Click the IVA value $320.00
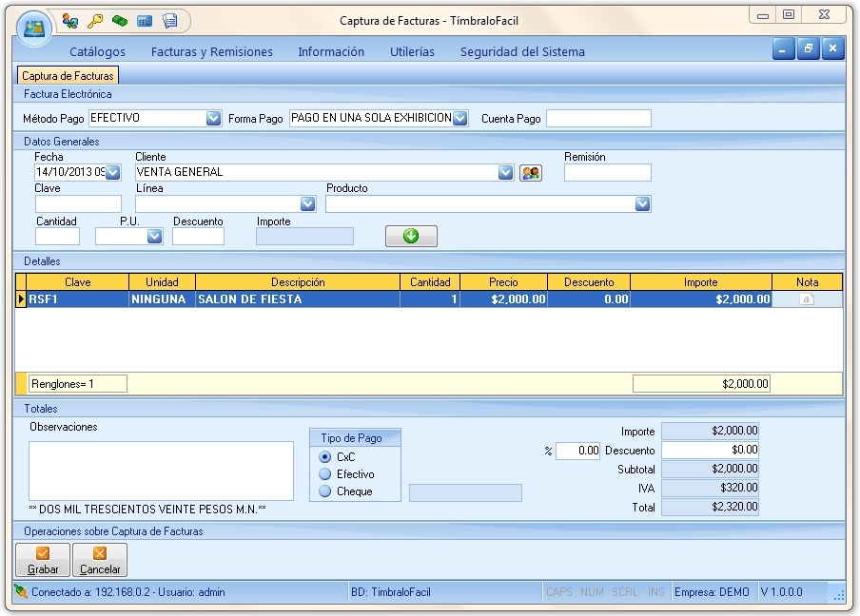Viewport: 860px width, 616px height. (x=711, y=488)
